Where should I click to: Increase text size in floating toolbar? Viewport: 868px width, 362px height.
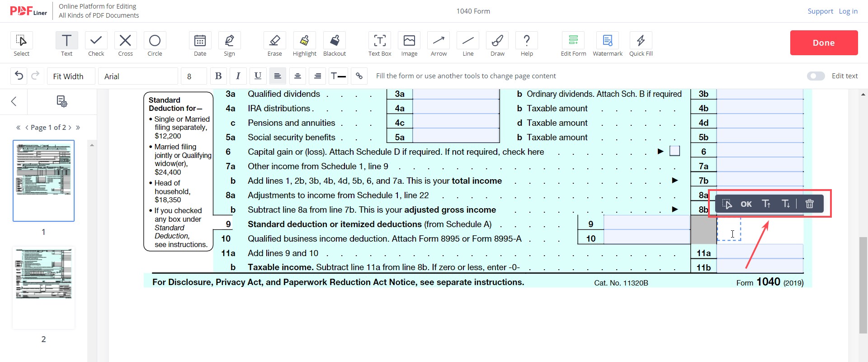766,204
